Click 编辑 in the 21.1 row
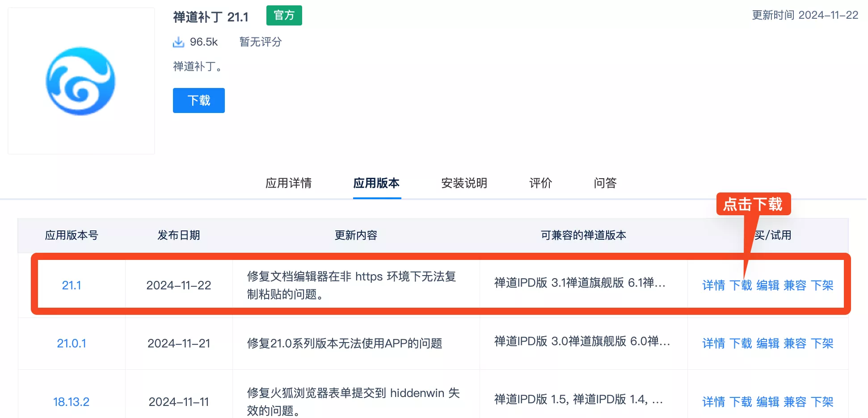 pos(768,285)
